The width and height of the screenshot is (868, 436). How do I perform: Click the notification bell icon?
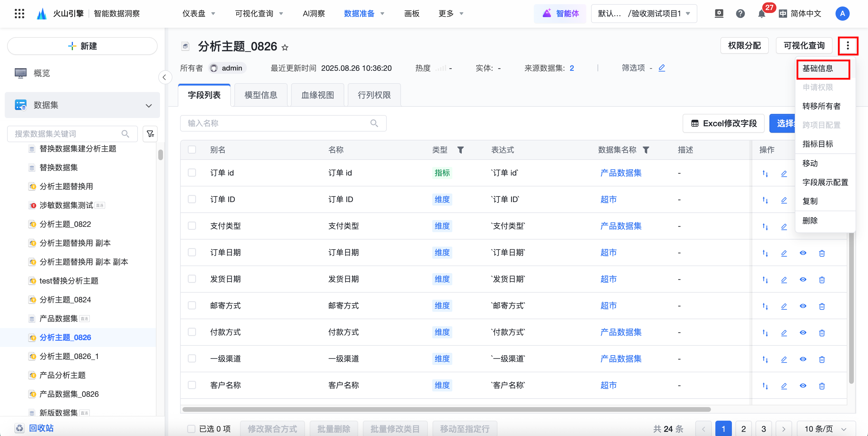coord(761,14)
